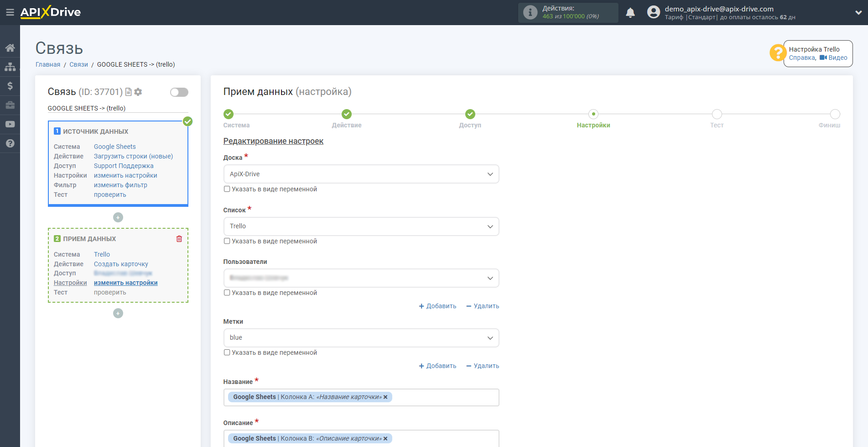Open the Метки dropdown

(361, 338)
